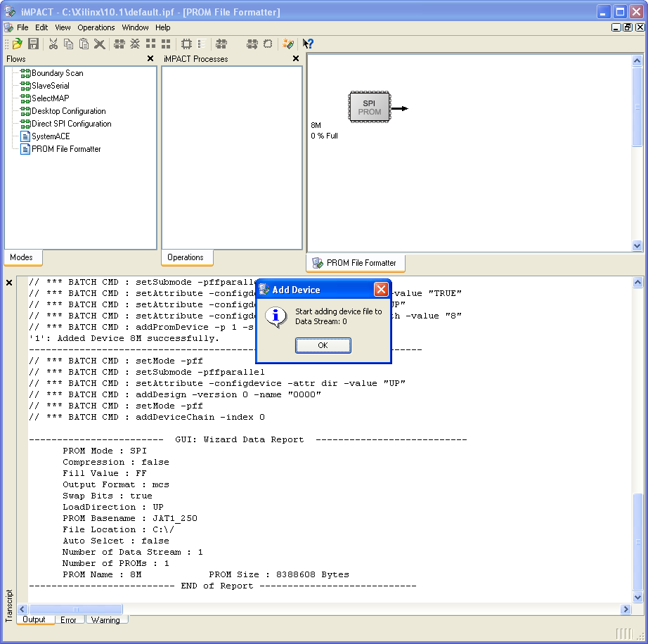Click the Paste clipboard icon
648x644 pixels.
click(84, 44)
